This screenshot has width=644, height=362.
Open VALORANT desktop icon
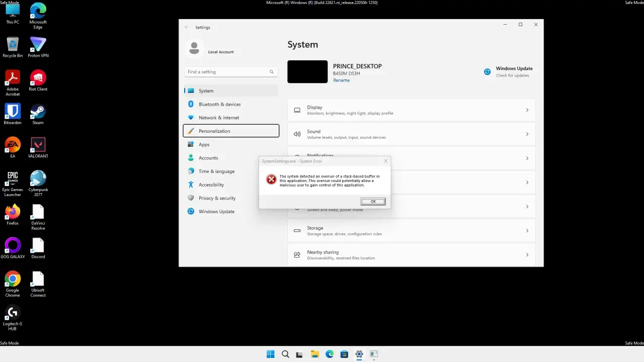(x=38, y=144)
